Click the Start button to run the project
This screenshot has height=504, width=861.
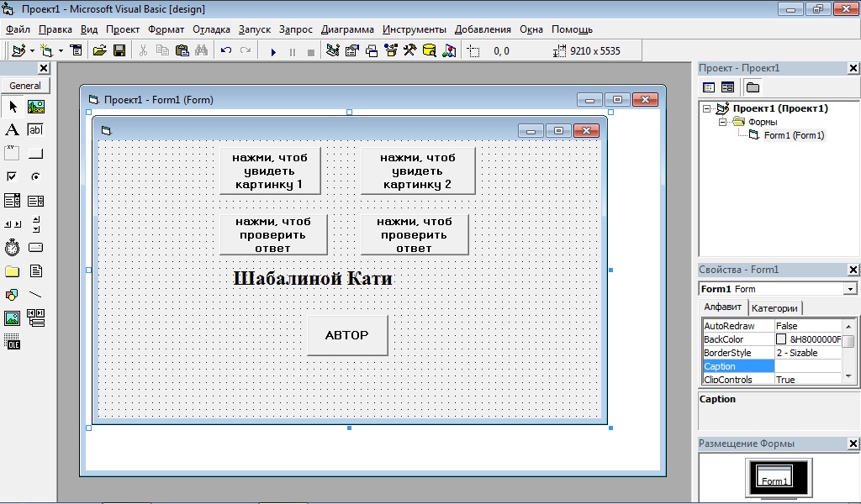[272, 50]
